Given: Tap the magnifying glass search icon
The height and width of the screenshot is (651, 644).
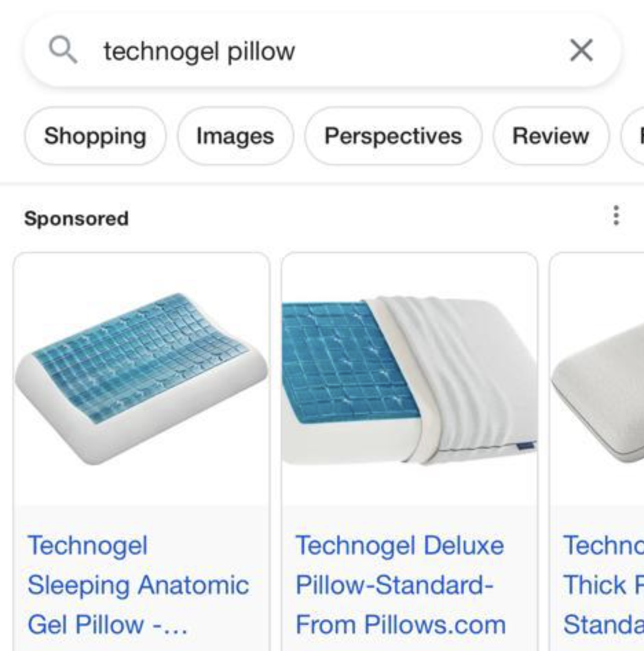Looking at the screenshot, I should point(63,50).
